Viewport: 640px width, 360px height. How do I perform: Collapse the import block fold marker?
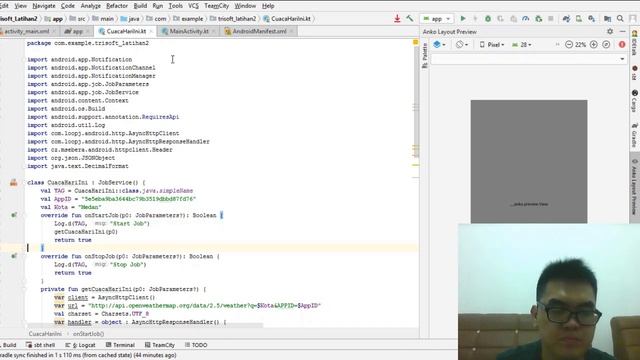(x=24, y=60)
